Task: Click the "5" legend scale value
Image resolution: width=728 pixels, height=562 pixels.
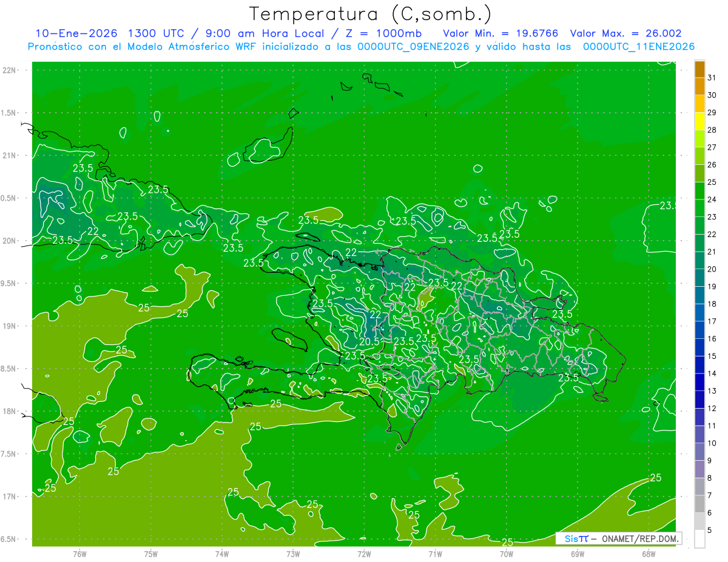Action: click(710, 530)
